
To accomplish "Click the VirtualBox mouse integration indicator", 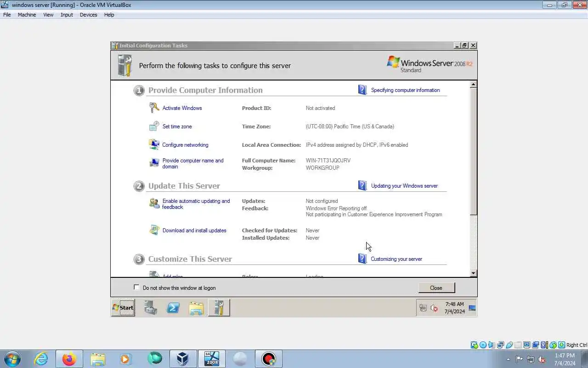I will (553, 345).
